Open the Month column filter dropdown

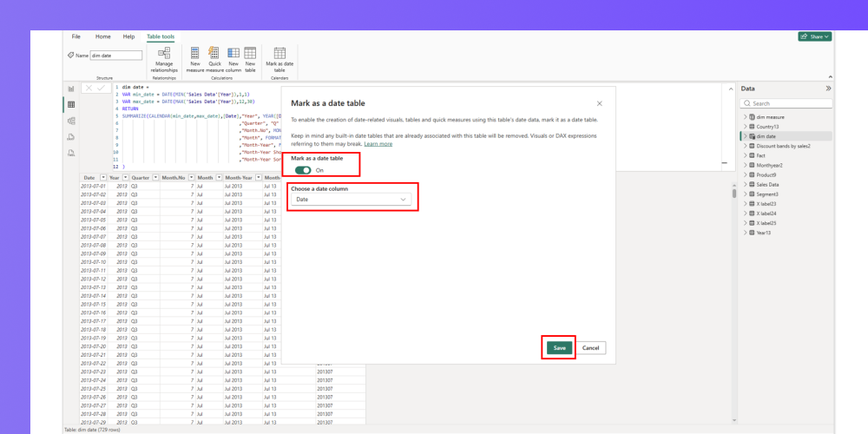point(219,178)
